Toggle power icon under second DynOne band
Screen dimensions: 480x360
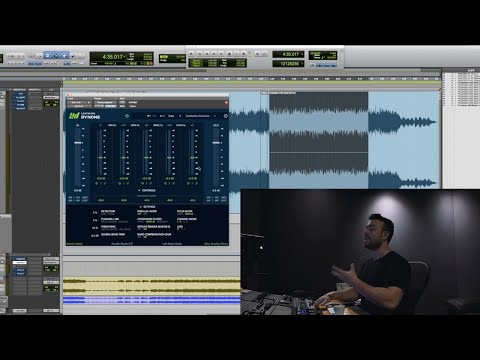pos(120,183)
